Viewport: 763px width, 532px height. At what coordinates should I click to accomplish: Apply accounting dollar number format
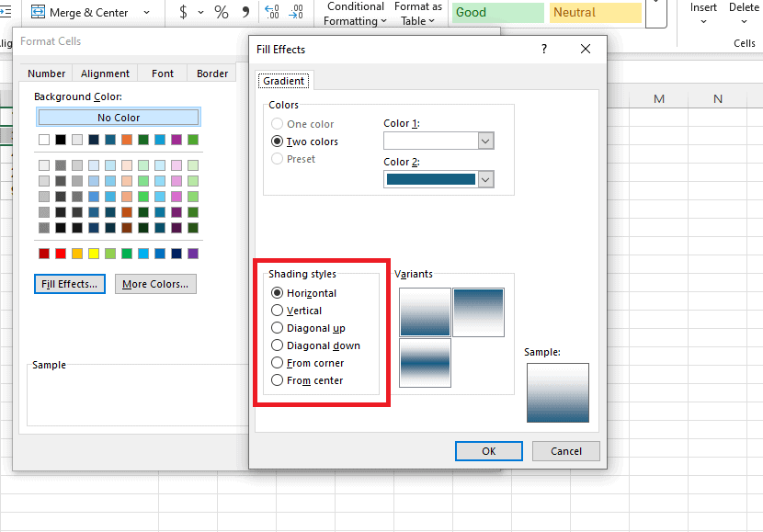(x=183, y=12)
